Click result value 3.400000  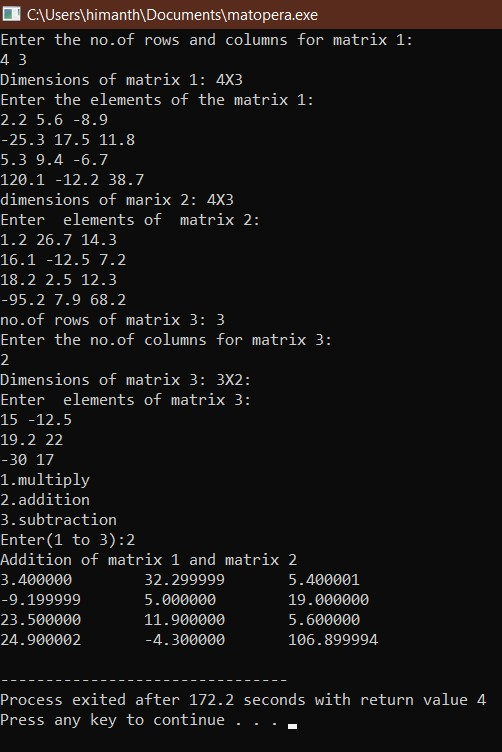click(x=36, y=580)
